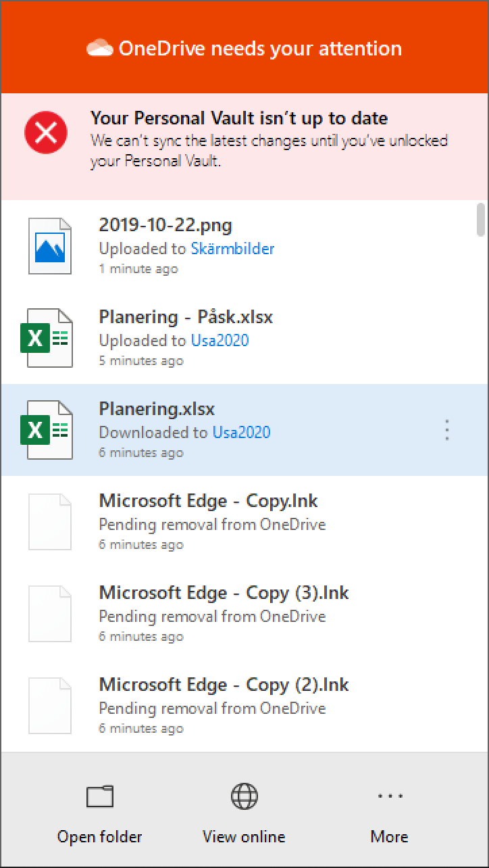The height and width of the screenshot is (868, 489).
Task: Click the blank file icon for Copy (3).lnk
Action: [49, 614]
